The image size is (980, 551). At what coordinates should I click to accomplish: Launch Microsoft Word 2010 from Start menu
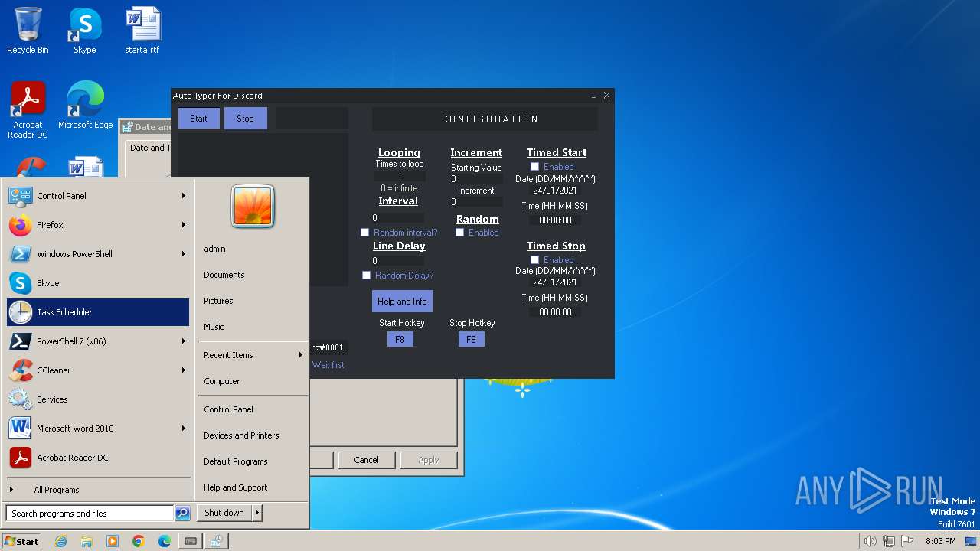tap(98, 429)
